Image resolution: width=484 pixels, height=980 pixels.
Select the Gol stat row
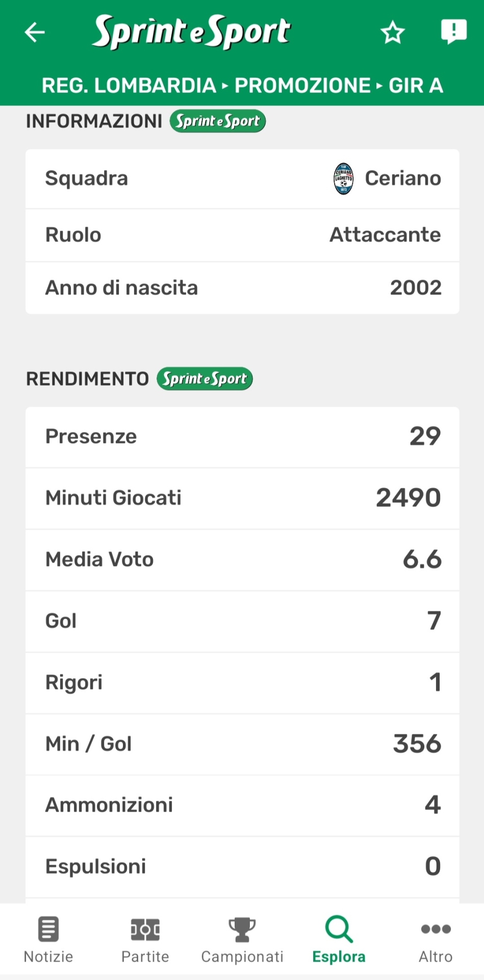point(242,621)
